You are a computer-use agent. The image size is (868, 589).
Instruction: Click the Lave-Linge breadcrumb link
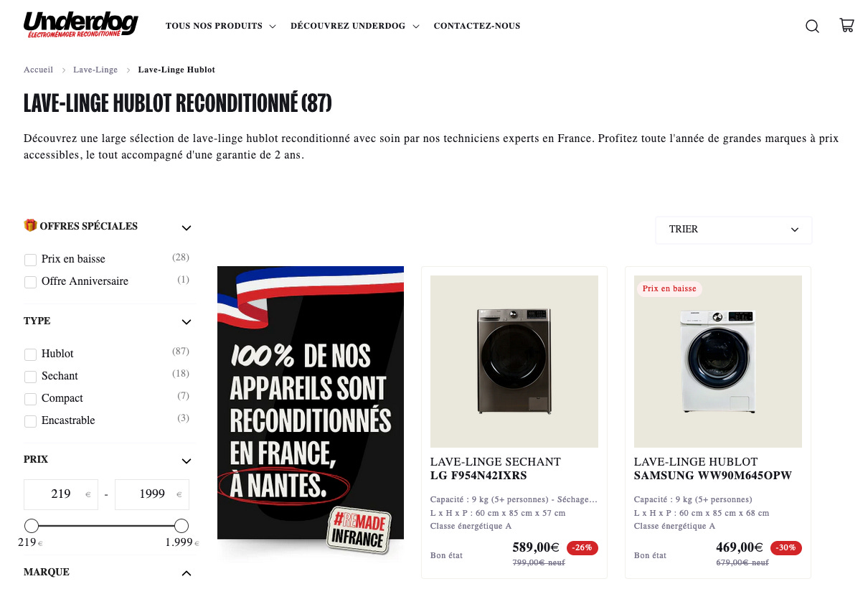point(95,70)
